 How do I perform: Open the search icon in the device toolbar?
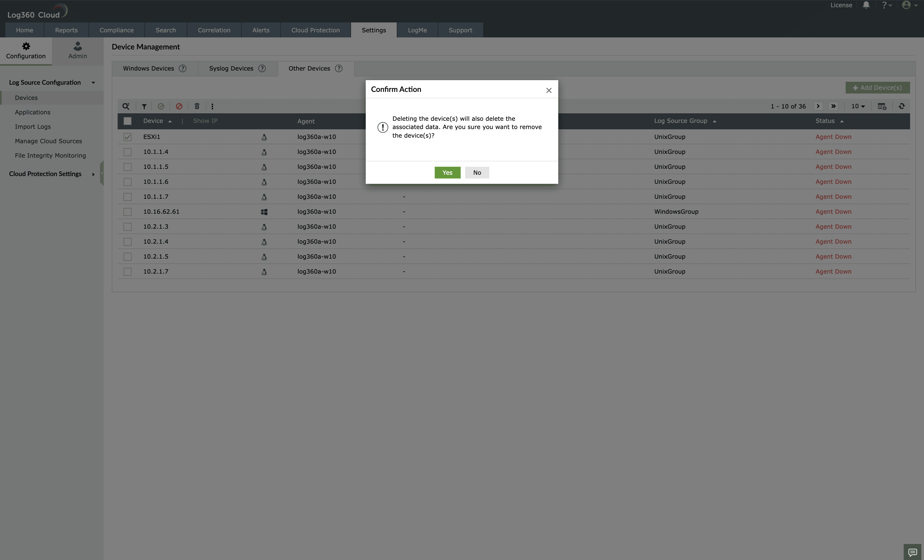point(126,106)
